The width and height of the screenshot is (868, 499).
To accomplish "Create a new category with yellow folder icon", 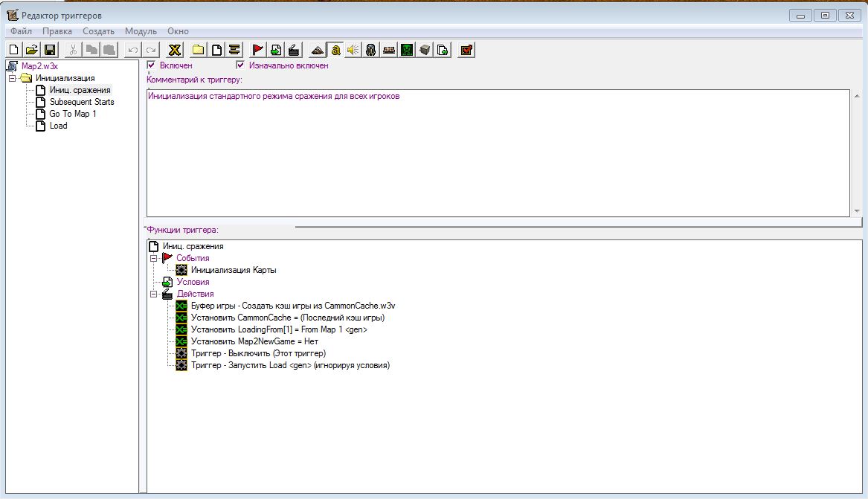I will point(199,51).
